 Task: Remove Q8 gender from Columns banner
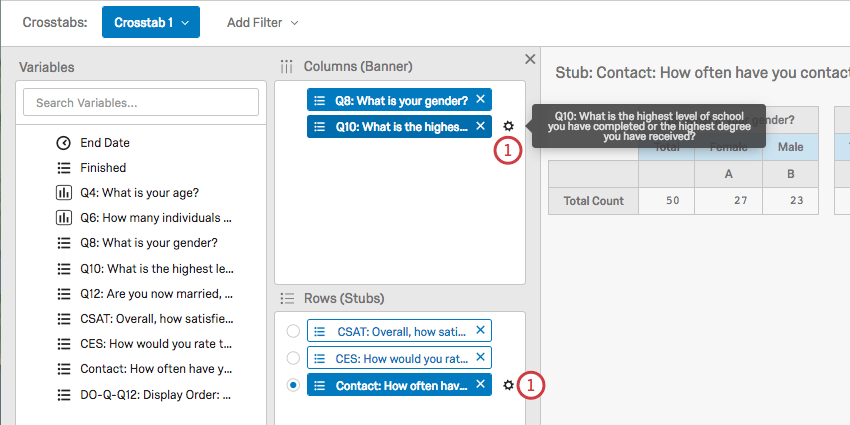[x=481, y=99]
